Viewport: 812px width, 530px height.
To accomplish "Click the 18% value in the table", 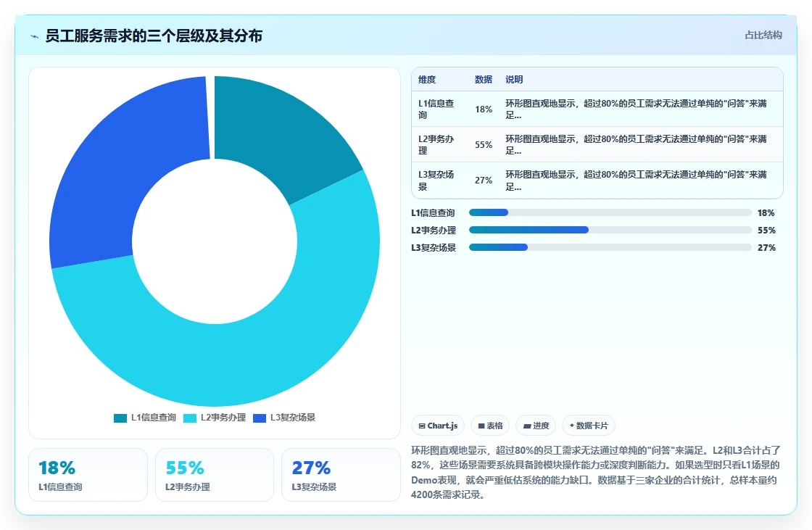I will pos(484,109).
